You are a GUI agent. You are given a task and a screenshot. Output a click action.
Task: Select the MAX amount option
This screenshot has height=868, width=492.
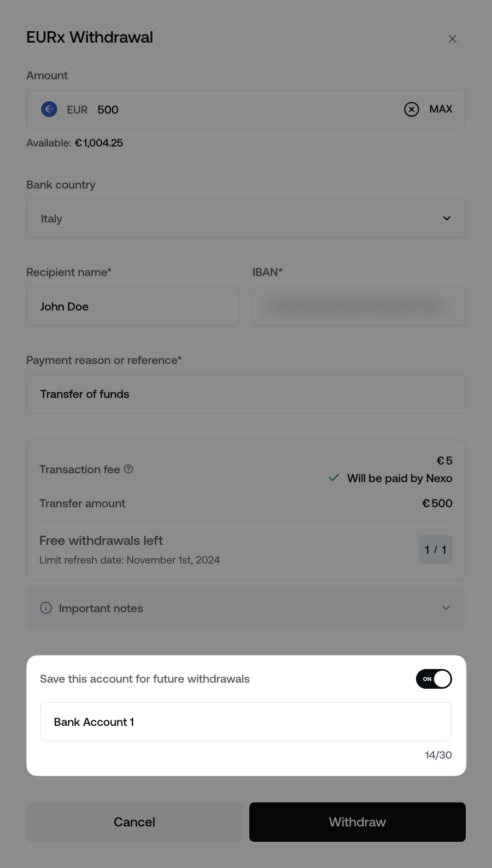coord(440,109)
